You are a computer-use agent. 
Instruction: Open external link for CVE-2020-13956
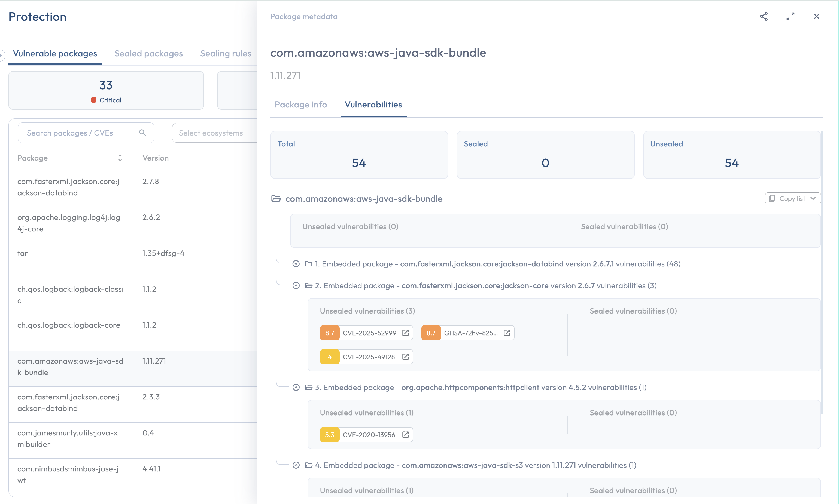coord(405,435)
